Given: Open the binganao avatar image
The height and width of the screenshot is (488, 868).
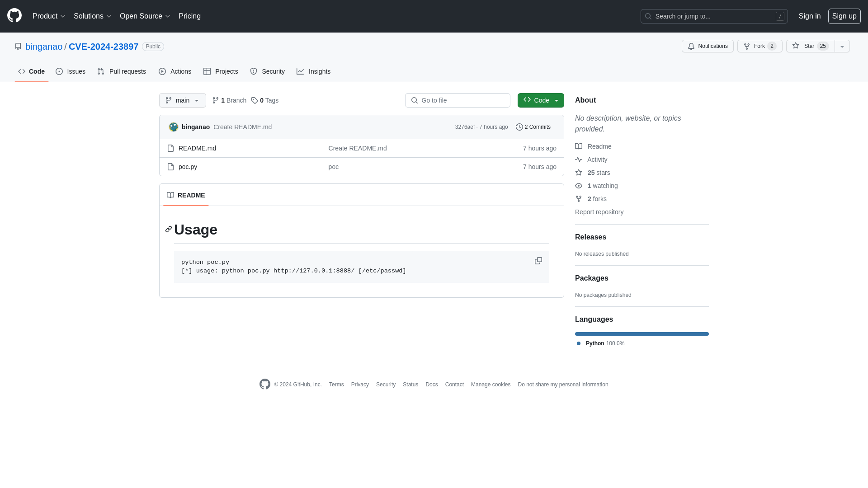Looking at the screenshot, I should coord(174,127).
